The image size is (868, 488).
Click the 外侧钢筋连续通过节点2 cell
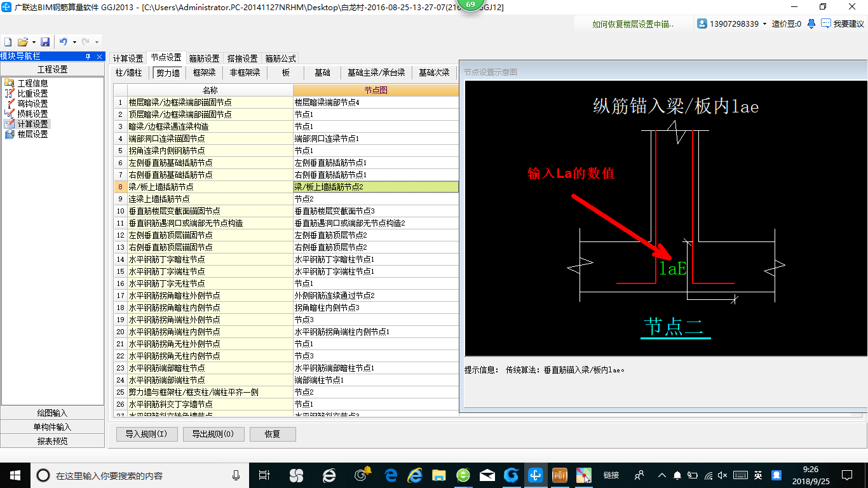(376, 295)
